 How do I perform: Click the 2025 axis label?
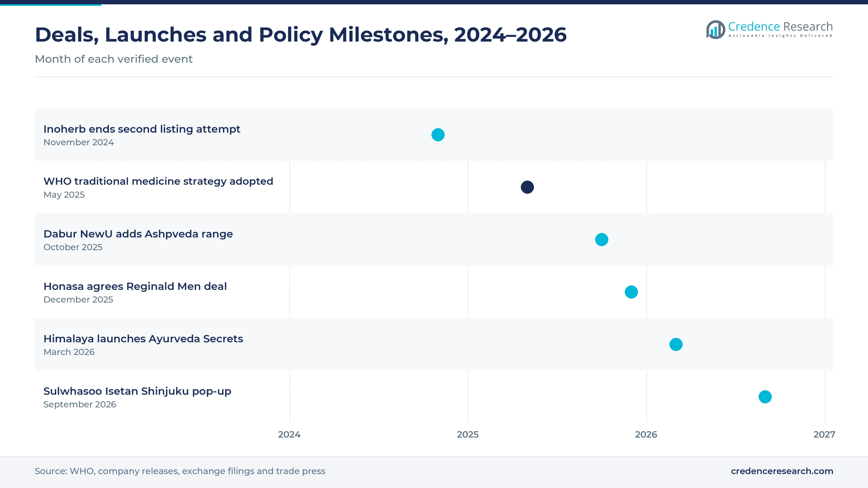click(468, 435)
